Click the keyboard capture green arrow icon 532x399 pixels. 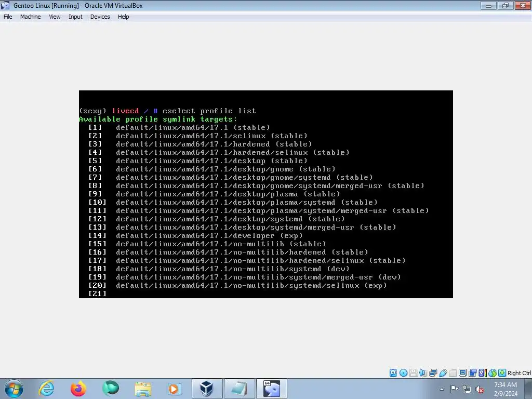point(502,373)
